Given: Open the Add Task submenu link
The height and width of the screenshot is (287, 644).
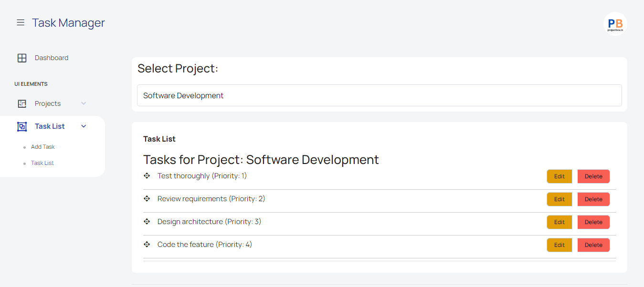Looking at the screenshot, I should 43,147.
